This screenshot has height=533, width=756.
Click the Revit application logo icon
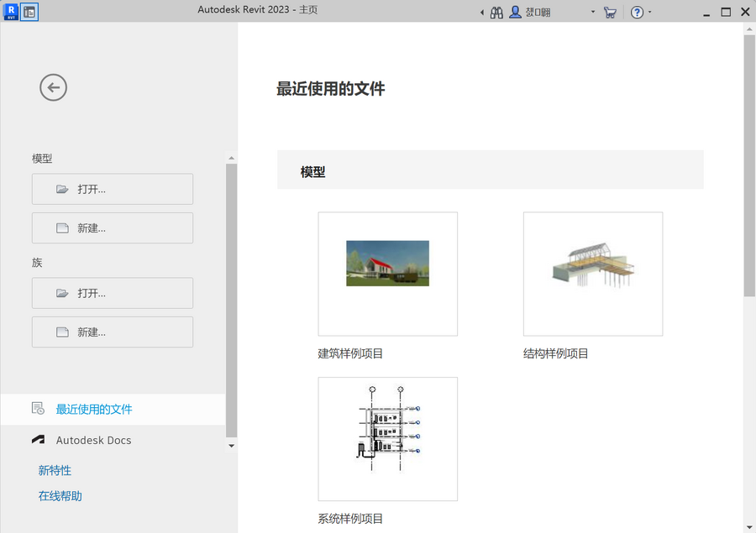(x=11, y=12)
